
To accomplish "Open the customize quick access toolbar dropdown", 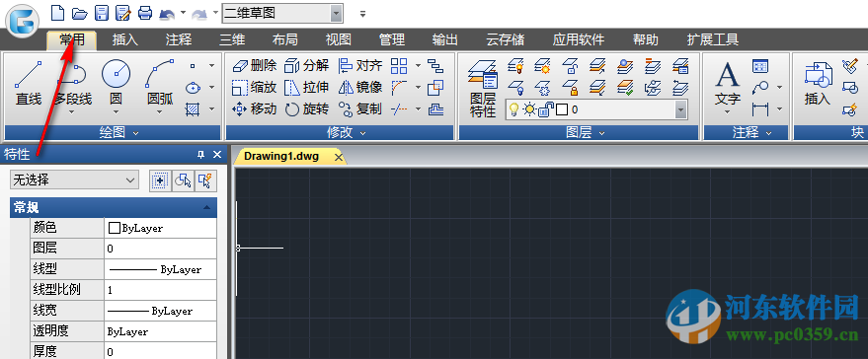I will tap(362, 14).
